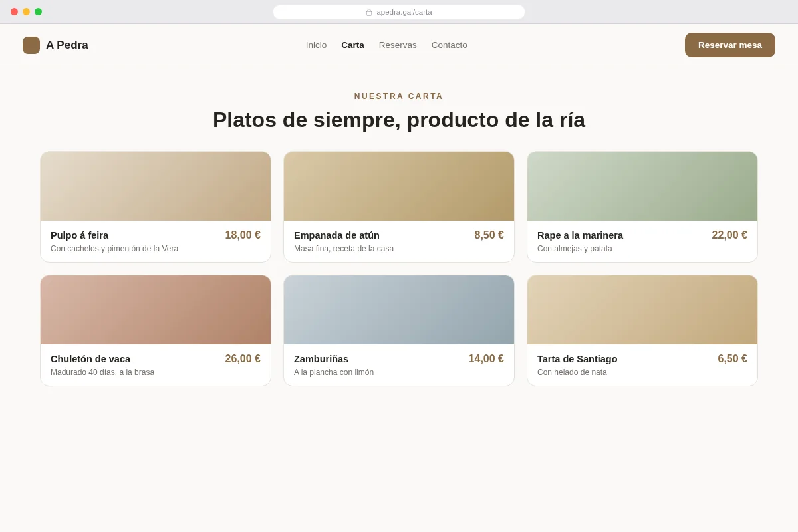The width and height of the screenshot is (798, 532).
Task: Click the lock icon in the address bar
Action: point(369,12)
